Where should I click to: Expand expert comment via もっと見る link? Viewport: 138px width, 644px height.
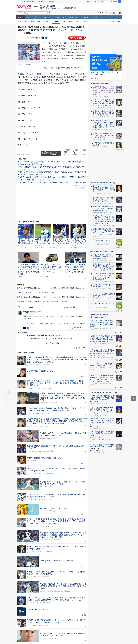tap(82, 324)
